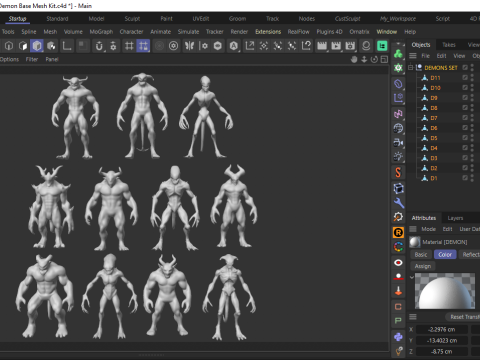Click the Assign button

[x=423, y=266]
